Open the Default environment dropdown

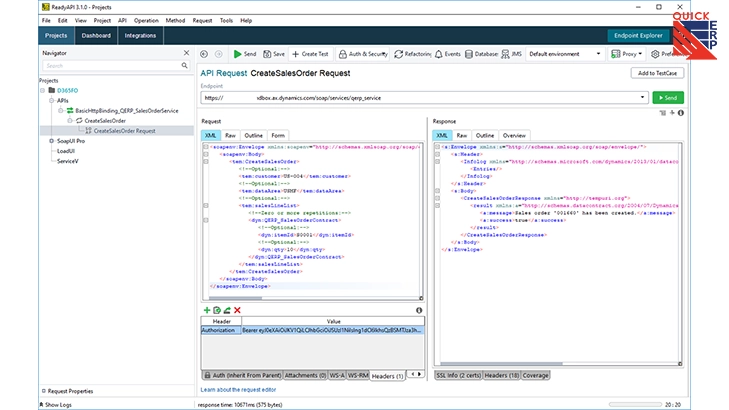[565, 54]
